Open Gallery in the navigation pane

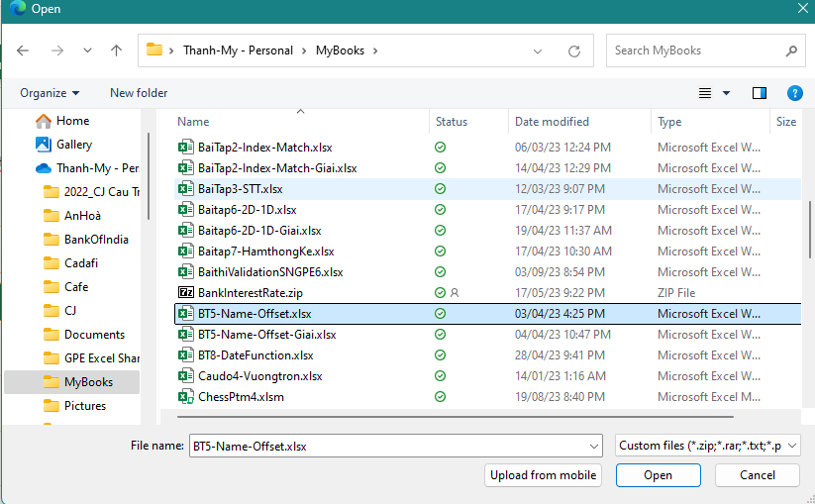[x=74, y=145]
